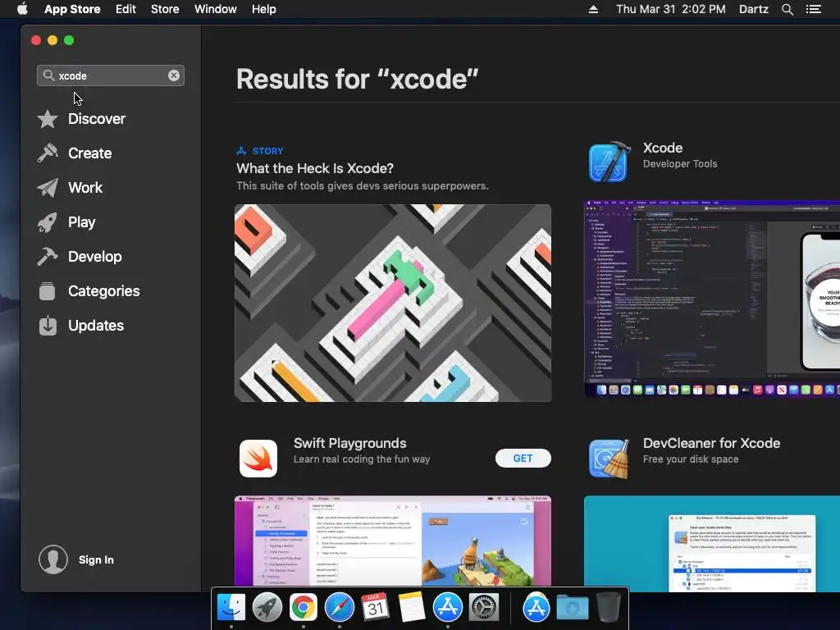Open the DevCleaner for Xcode app icon
The width and height of the screenshot is (840, 630).
click(609, 459)
